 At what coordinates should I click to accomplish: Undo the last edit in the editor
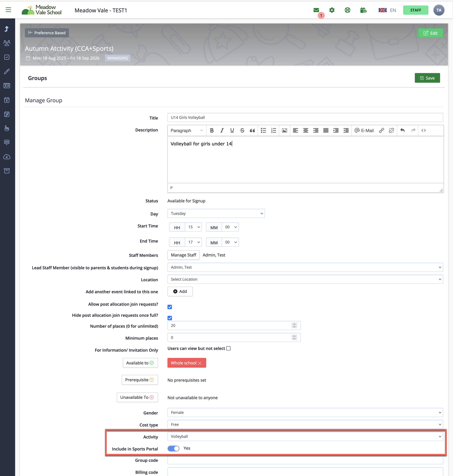(403, 131)
